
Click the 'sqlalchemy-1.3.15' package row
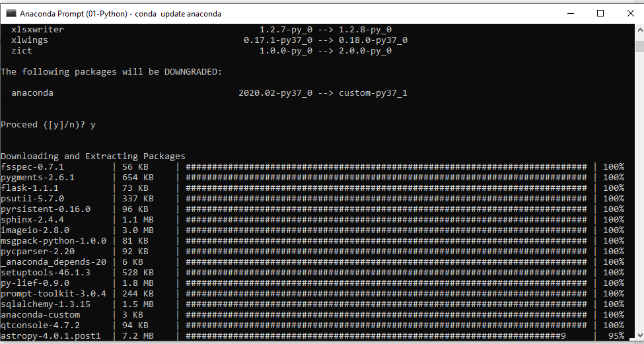pos(312,304)
